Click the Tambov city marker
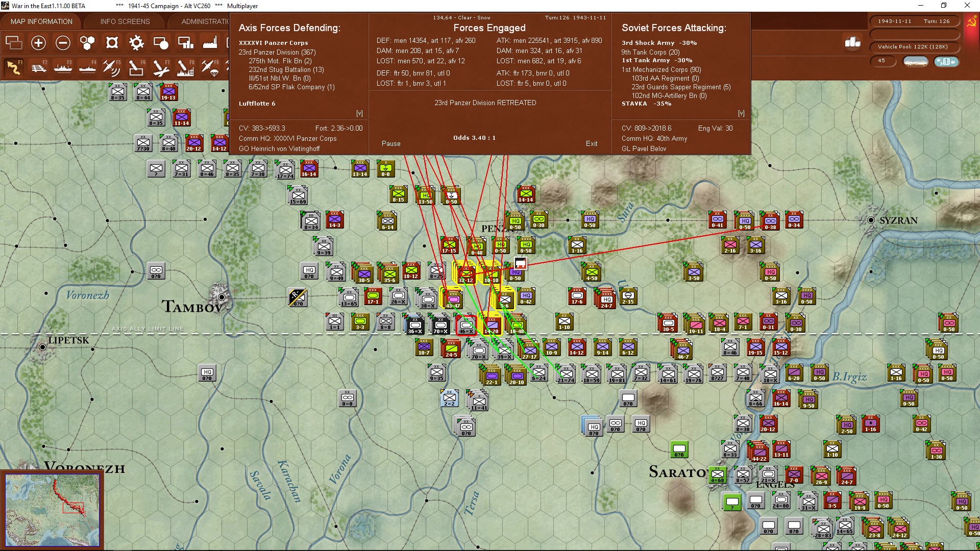The width and height of the screenshot is (980, 551). point(221,296)
